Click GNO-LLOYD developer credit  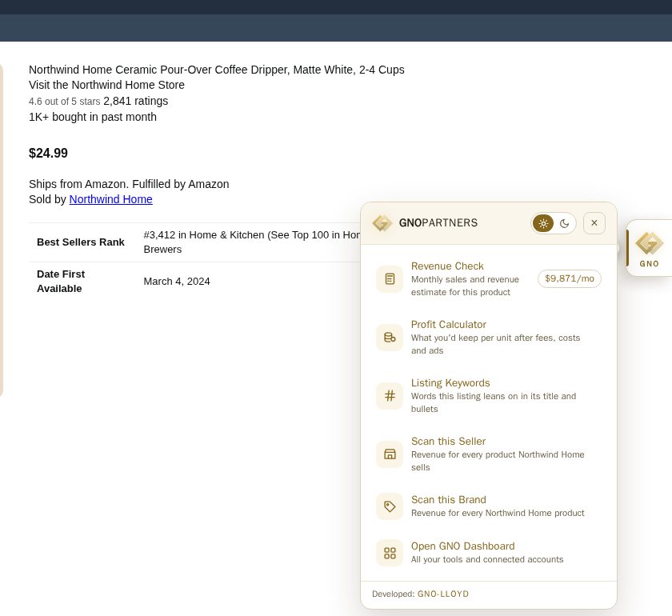point(443,594)
